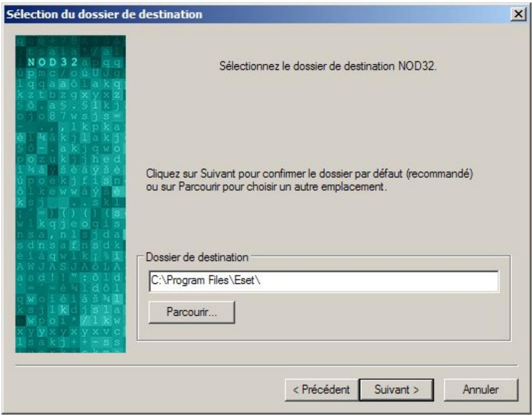
Task: Click the destination folder path field
Action: tap(323, 281)
